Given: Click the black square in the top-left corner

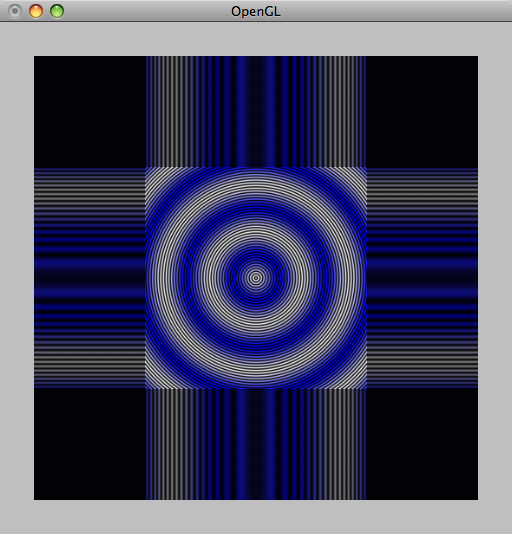Looking at the screenshot, I should [90, 112].
